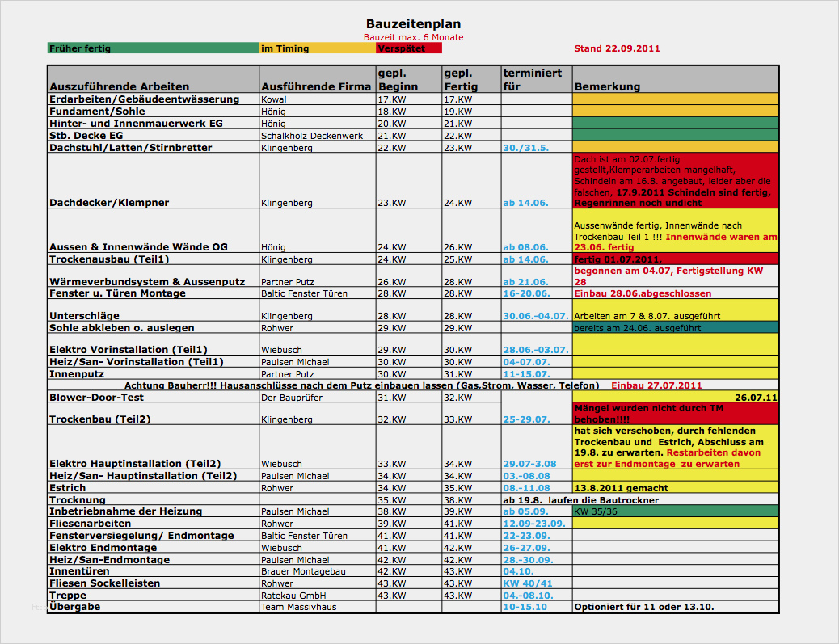The height and width of the screenshot is (644, 839).
Task: Click the red remark 'Dach ist am 02.07.fertig'
Action: (675, 181)
